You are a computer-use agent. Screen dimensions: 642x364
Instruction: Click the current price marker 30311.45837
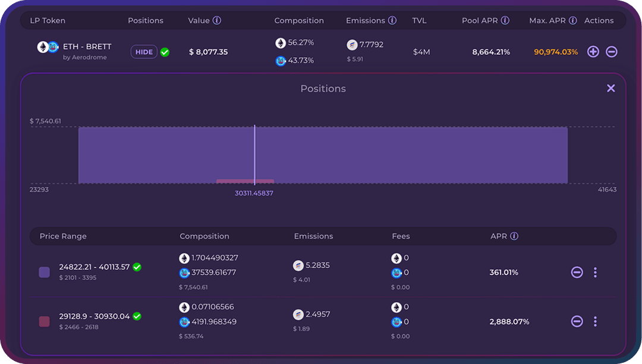[254, 193]
